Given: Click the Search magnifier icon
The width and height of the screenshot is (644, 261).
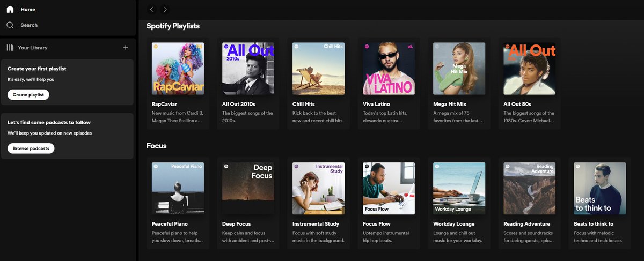Looking at the screenshot, I should point(10,25).
